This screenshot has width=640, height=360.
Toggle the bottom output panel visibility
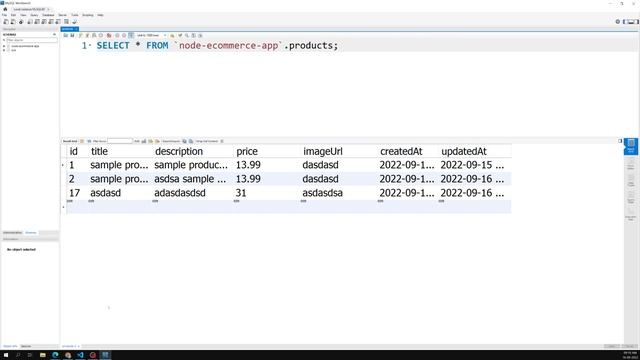pyautogui.click(x=631, y=22)
